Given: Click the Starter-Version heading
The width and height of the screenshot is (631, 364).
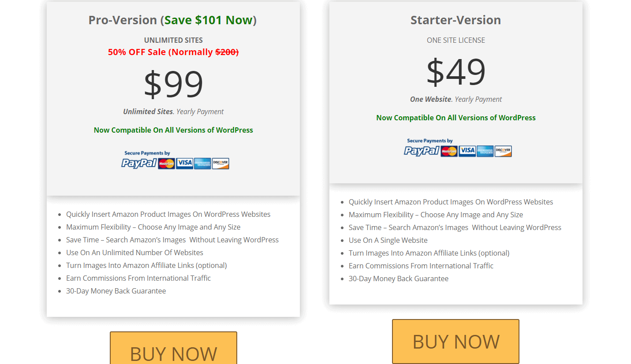Looking at the screenshot, I should (456, 20).
